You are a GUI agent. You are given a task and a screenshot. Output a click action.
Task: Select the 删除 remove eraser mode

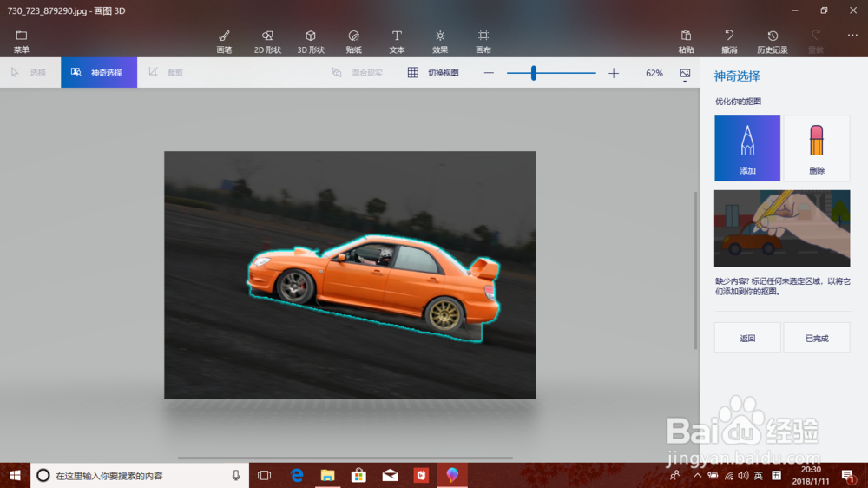click(817, 148)
